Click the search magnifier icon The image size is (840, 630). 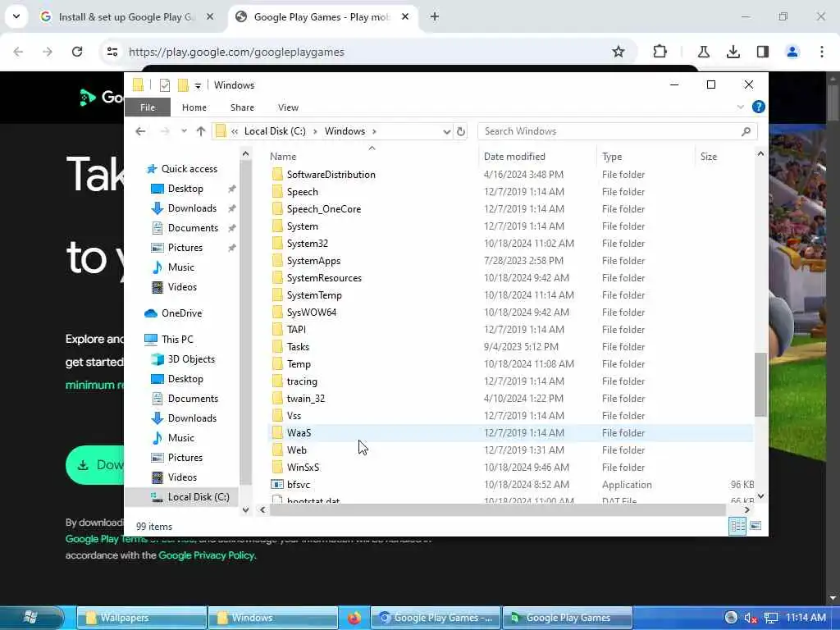click(746, 131)
